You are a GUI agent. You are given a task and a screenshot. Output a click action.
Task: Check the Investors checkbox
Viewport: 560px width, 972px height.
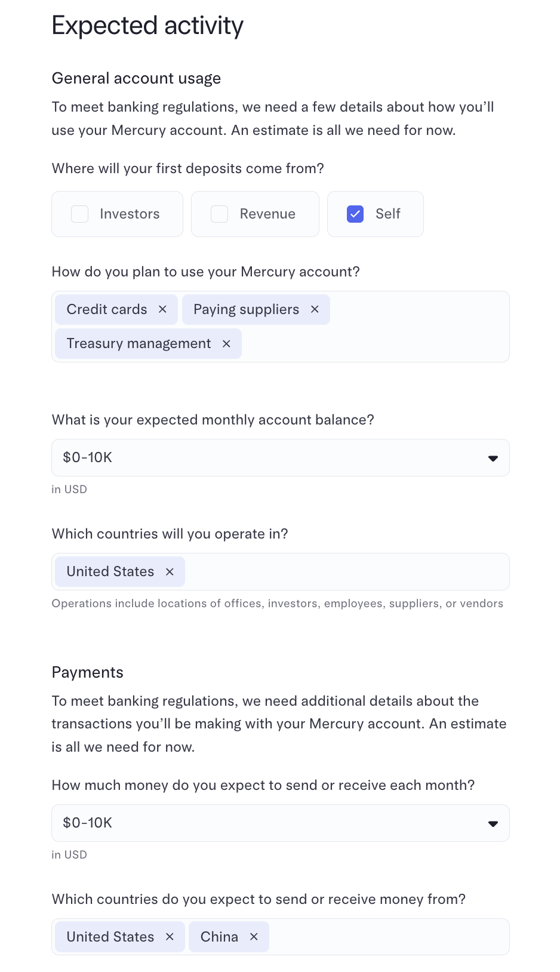pyautogui.click(x=80, y=214)
